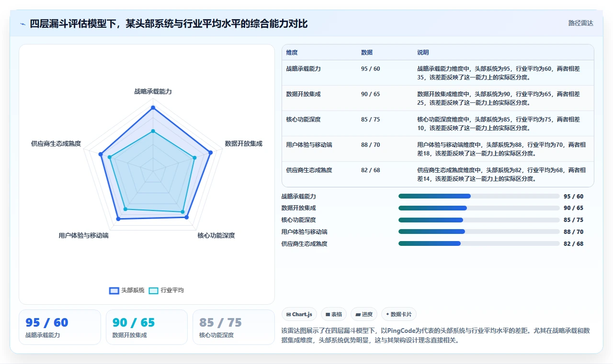Select the 95 / 60 stat card
The image size is (613, 364).
tap(60, 327)
